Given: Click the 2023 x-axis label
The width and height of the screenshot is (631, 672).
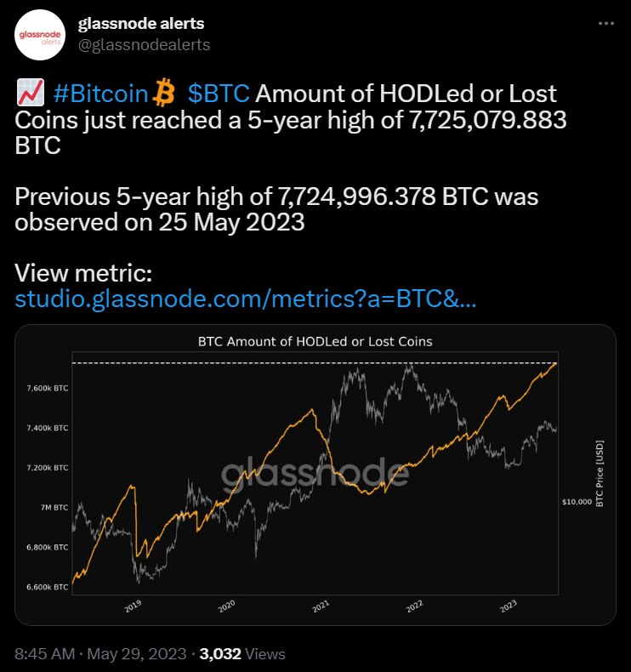Looking at the screenshot, I should click(509, 606).
